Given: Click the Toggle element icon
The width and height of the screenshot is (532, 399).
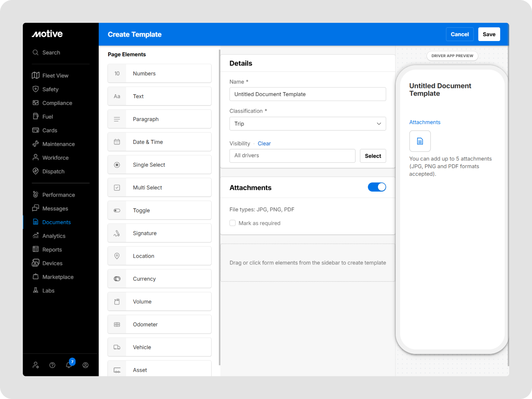Looking at the screenshot, I should (117, 210).
